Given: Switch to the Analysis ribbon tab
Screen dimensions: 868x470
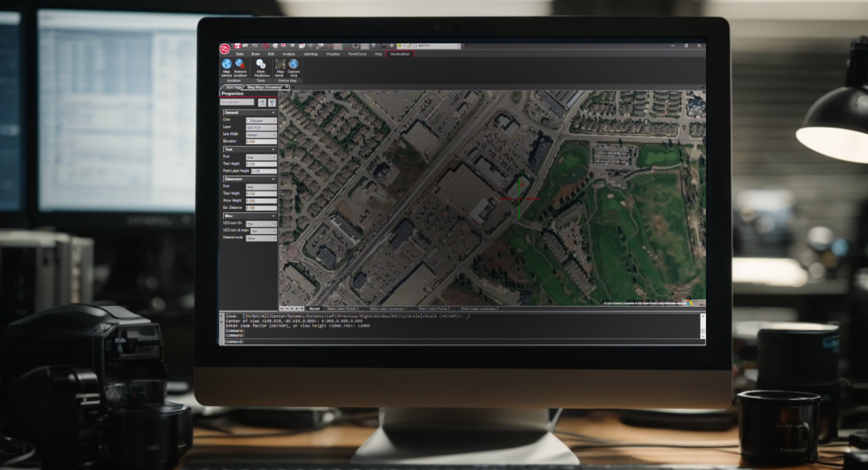Looking at the screenshot, I should pos(289,54).
